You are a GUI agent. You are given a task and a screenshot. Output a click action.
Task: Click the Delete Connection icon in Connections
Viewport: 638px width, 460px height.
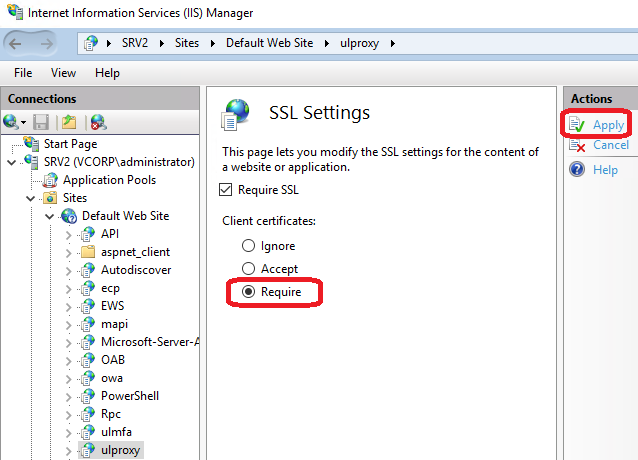[97, 122]
